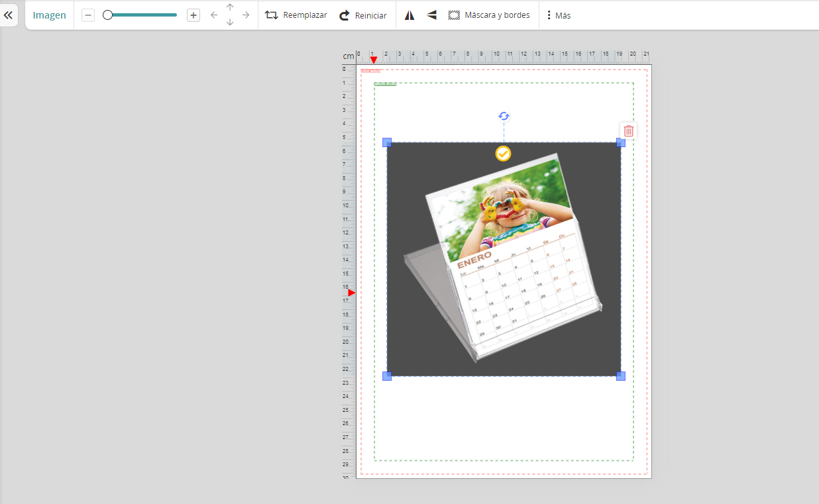Confirm the selection with the orange checkmark

pos(503,154)
